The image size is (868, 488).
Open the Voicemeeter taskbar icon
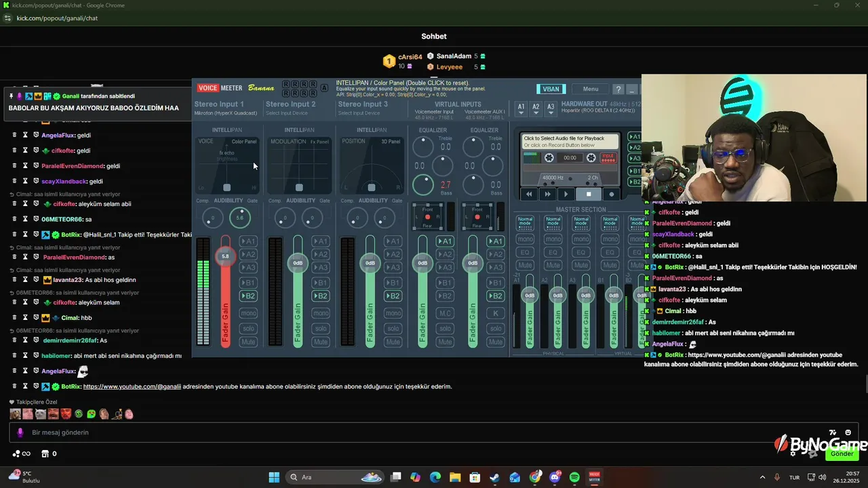tap(594, 477)
